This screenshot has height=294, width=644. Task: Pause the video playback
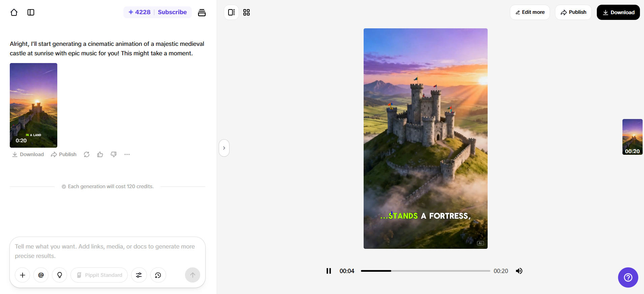coord(329,271)
